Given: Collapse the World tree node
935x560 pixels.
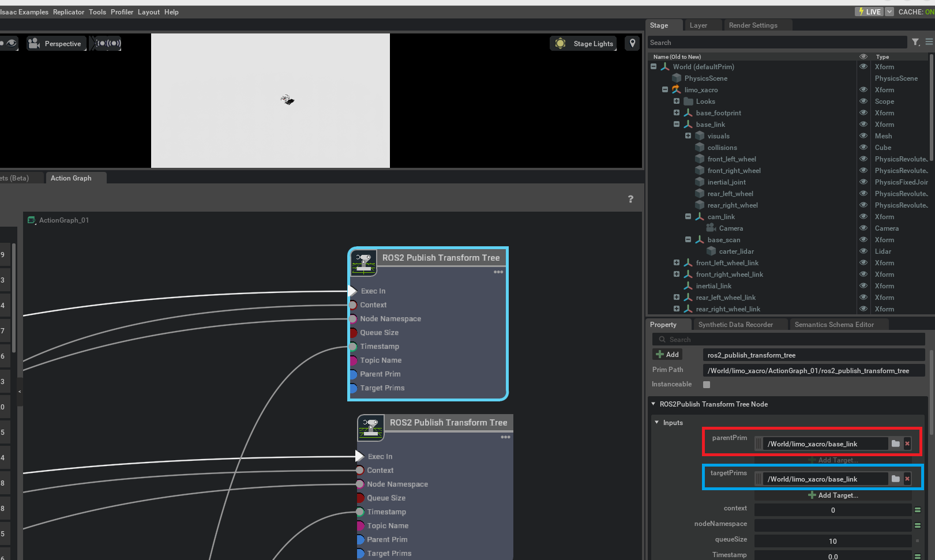Looking at the screenshot, I should (x=654, y=67).
